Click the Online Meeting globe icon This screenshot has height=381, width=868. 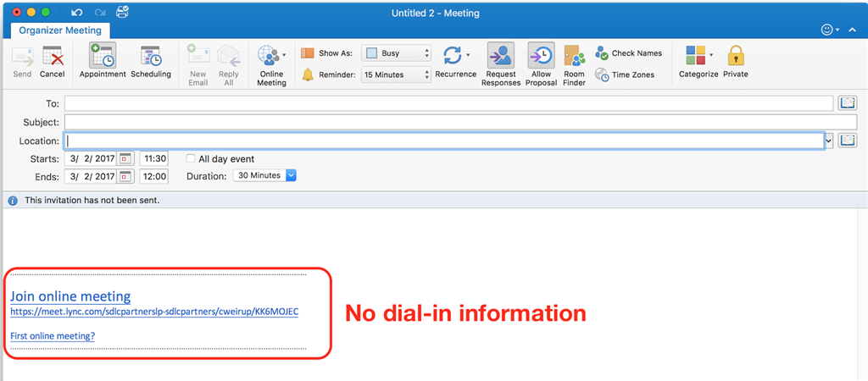[269, 56]
